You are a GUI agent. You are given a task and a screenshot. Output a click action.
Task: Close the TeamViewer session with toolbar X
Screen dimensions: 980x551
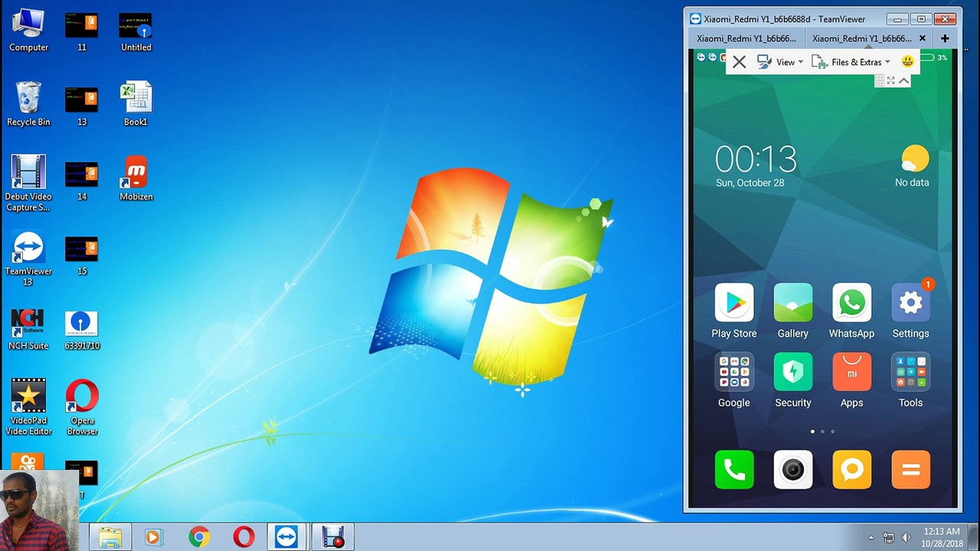(739, 62)
